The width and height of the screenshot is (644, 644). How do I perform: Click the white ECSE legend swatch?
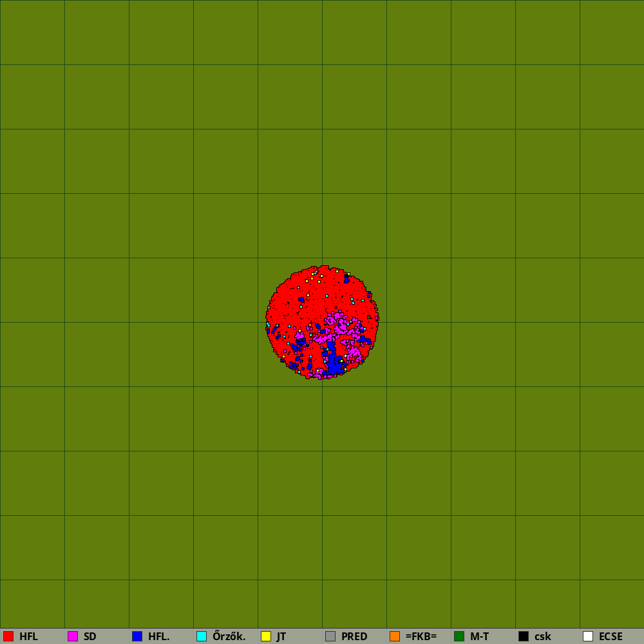click(x=588, y=636)
